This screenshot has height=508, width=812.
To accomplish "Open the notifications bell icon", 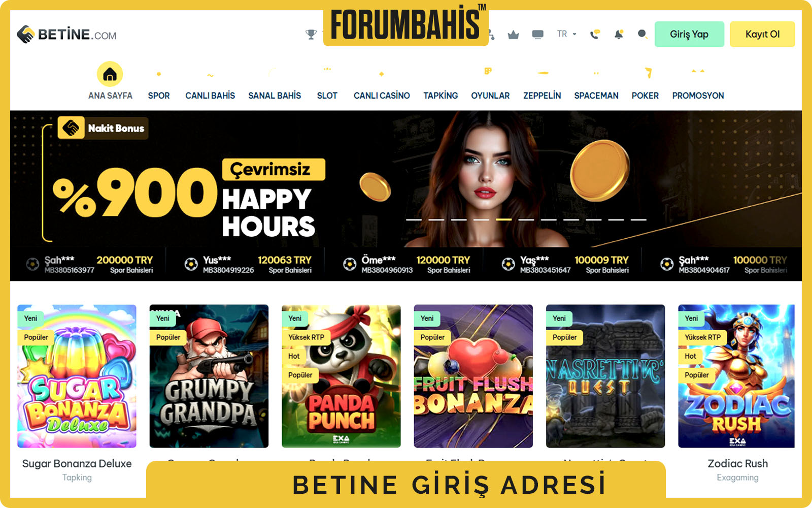I will [619, 35].
